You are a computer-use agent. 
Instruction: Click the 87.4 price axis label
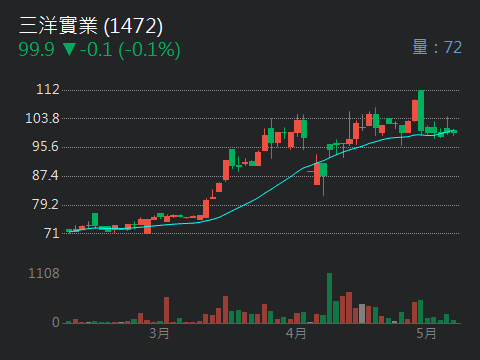tap(45, 175)
